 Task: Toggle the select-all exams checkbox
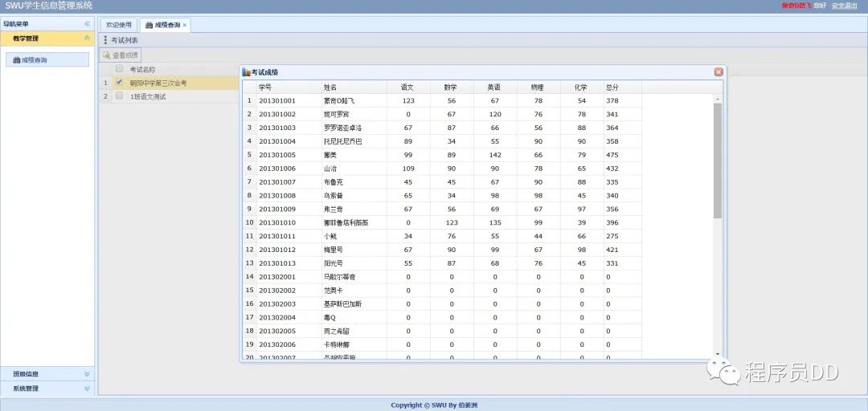click(x=119, y=69)
